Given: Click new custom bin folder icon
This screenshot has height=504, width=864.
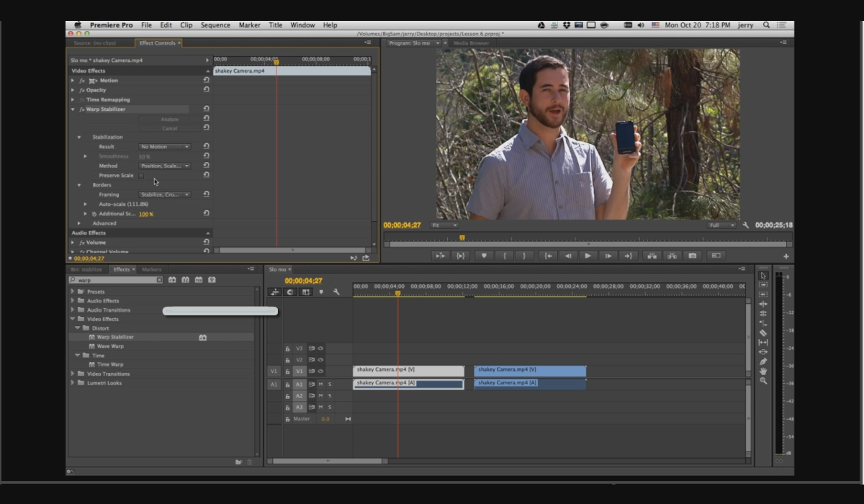Looking at the screenshot, I should click(238, 462).
